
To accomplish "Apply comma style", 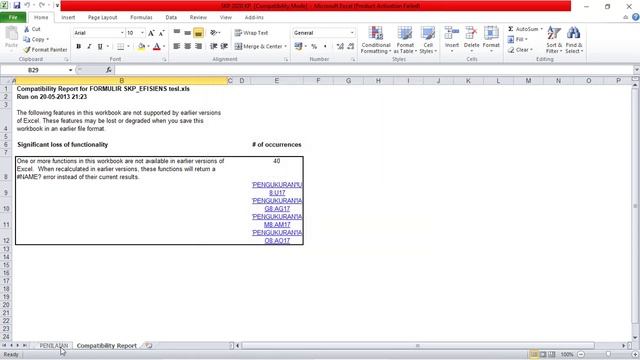I will tap(325, 47).
